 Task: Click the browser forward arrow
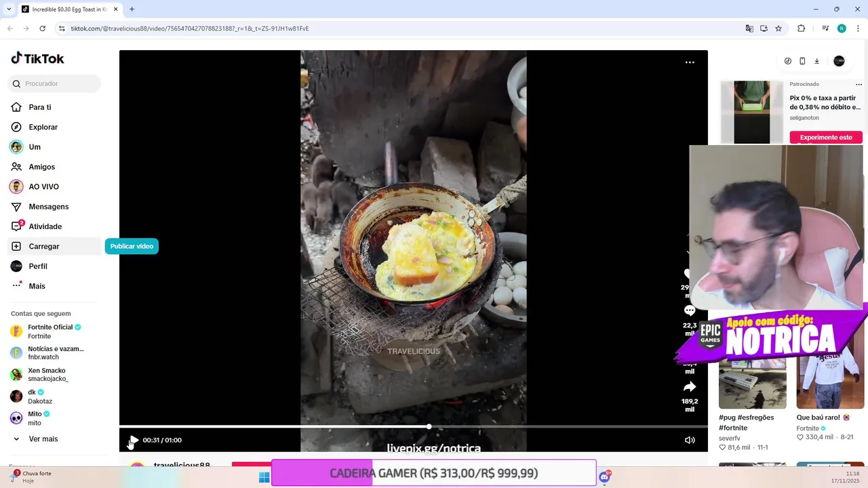(26, 28)
